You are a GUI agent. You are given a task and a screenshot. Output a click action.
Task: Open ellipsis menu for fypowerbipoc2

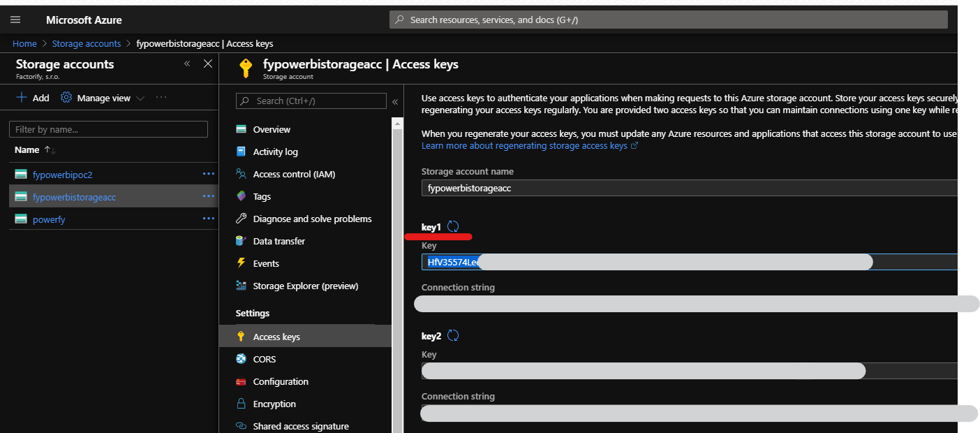click(208, 174)
